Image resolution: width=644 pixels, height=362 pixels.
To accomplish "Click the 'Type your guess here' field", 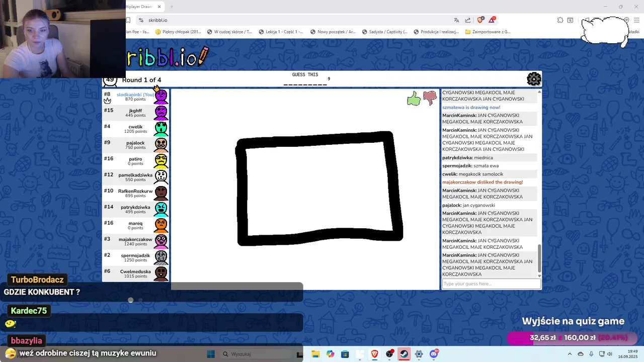I will click(491, 284).
